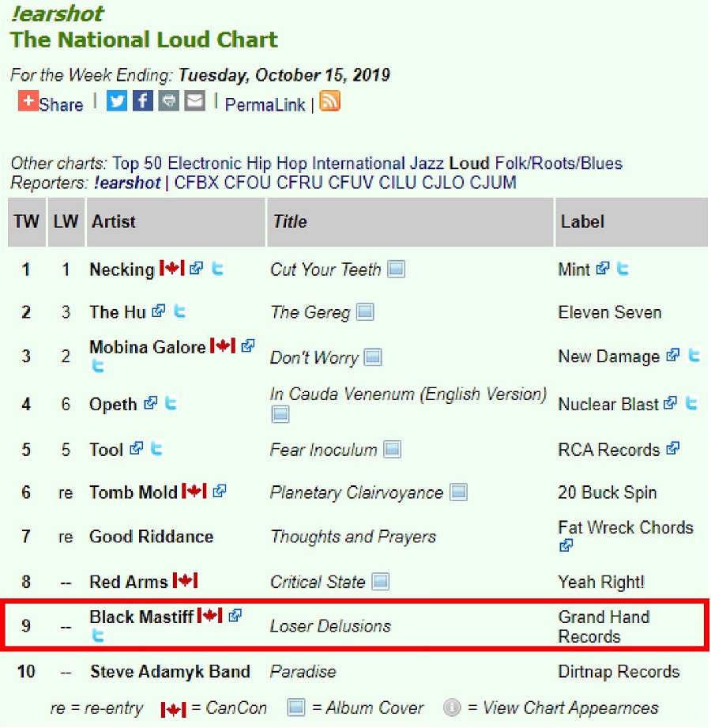Open the orange RSS feed icon
The image size is (711, 728).
pyautogui.click(x=329, y=101)
